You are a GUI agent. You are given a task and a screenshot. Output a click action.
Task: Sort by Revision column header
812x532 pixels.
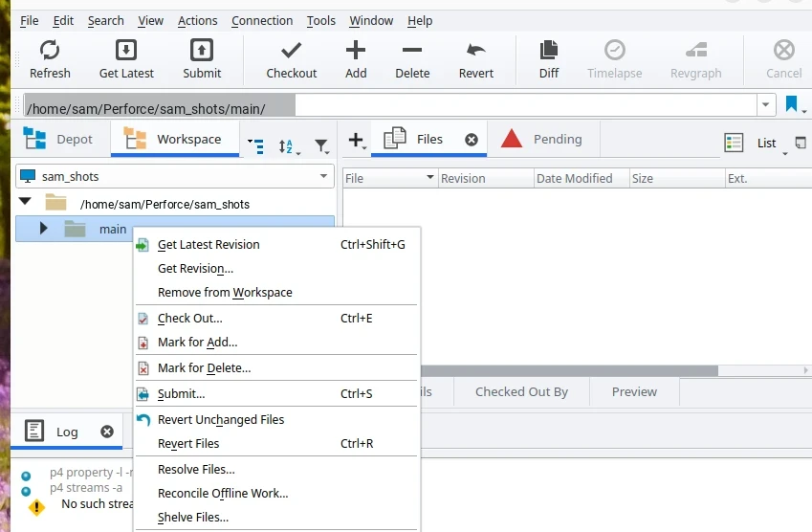click(486, 178)
